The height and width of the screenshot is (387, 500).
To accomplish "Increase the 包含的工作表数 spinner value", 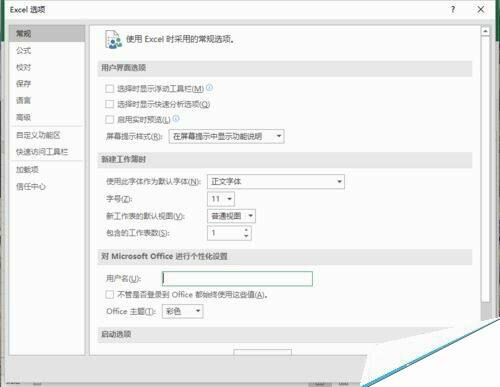I will pyautogui.click(x=246, y=230).
